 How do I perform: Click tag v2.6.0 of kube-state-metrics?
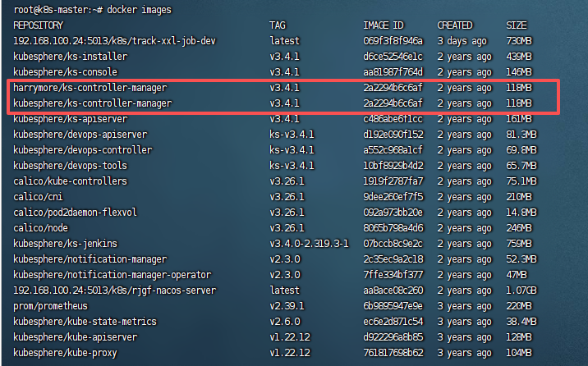[285, 322]
